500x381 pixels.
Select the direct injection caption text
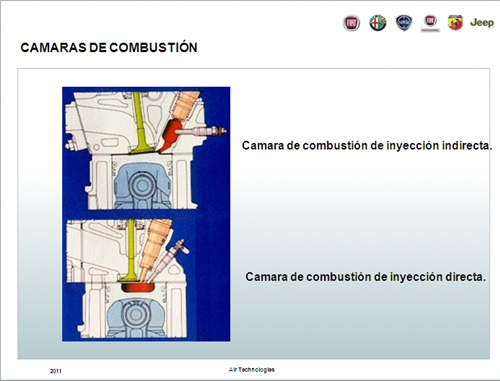[x=365, y=277]
